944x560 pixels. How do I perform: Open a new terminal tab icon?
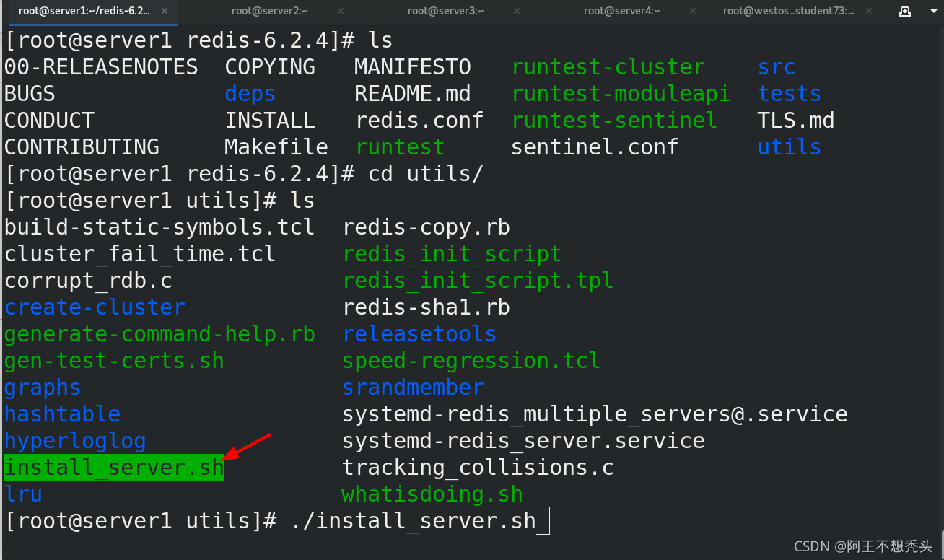(904, 11)
